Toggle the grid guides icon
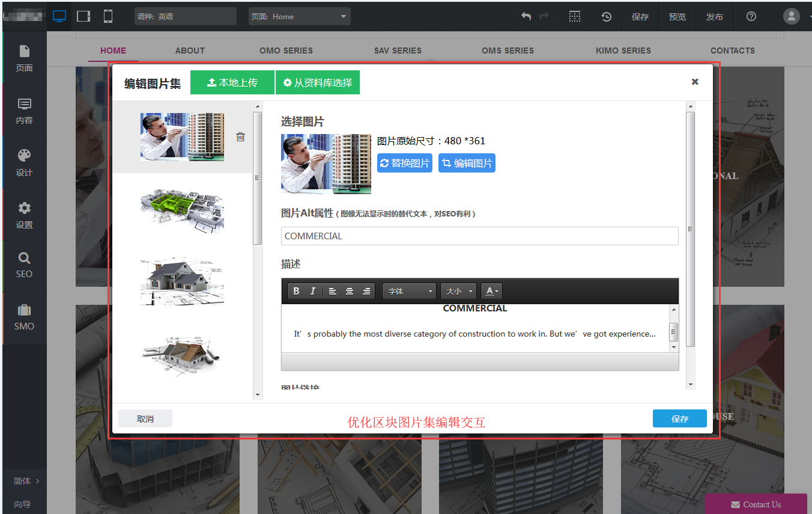This screenshot has width=812, height=514. (x=575, y=16)
